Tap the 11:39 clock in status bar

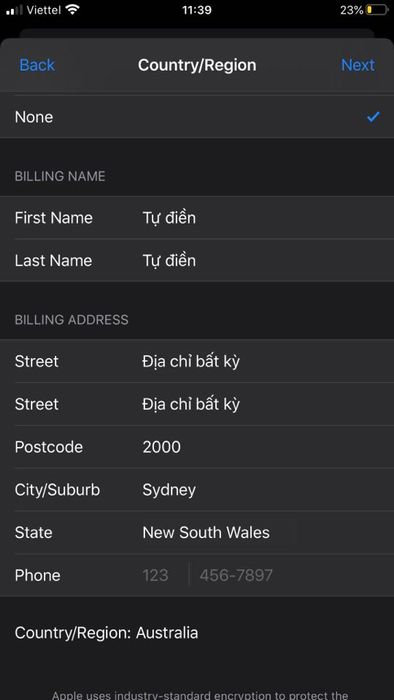197,10
